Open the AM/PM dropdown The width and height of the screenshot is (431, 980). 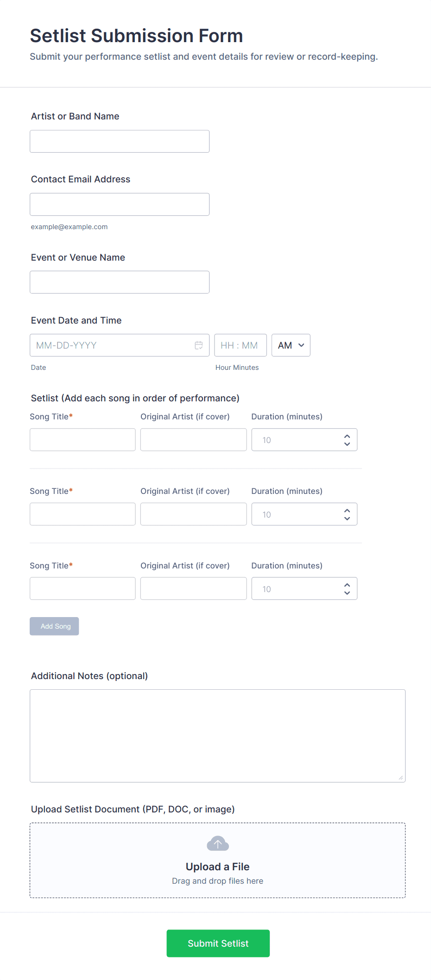[x=291, y=345]
